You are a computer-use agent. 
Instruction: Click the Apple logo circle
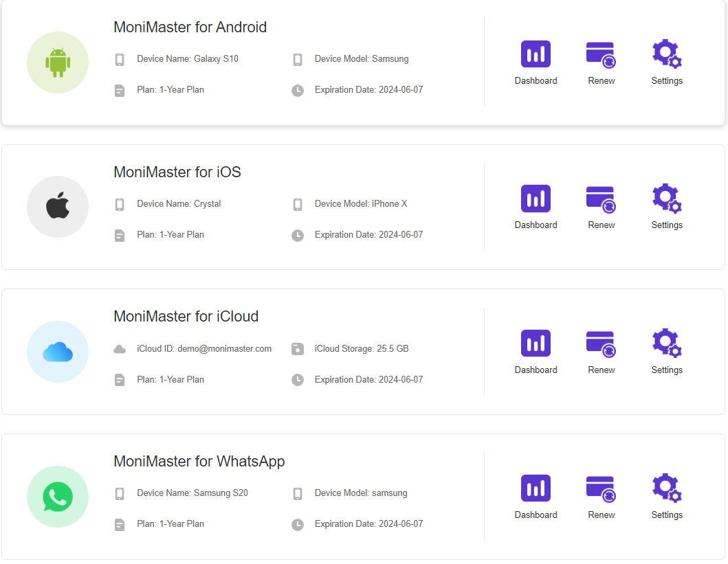pyautogui.click(x=58, y=207)
